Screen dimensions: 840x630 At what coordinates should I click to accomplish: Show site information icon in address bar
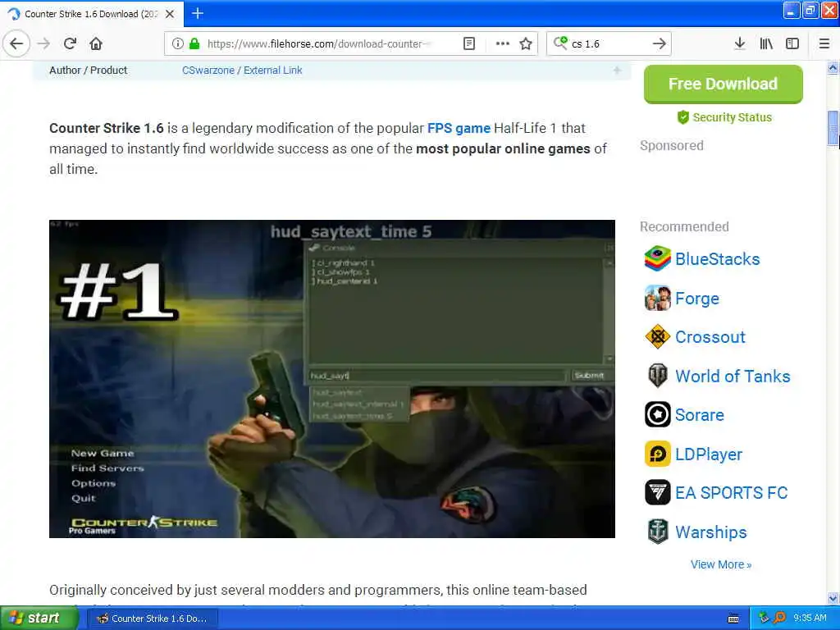point(177,43)
